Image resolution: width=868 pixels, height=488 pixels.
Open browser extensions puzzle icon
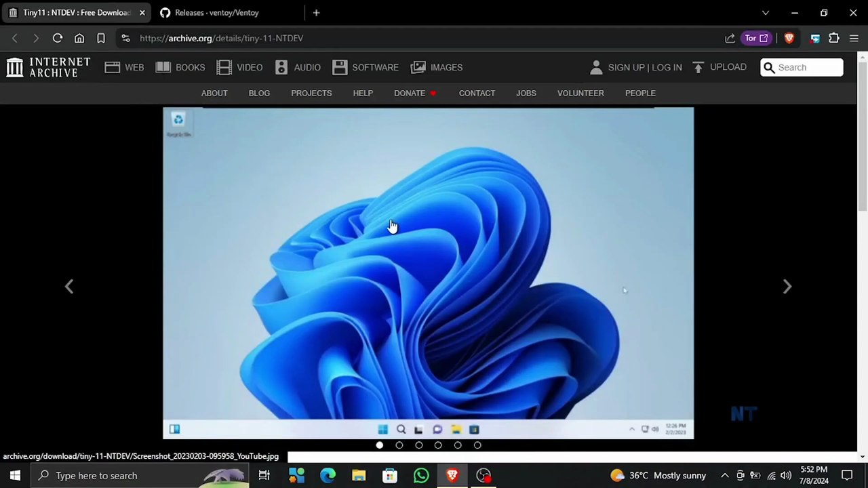[834, 38]
